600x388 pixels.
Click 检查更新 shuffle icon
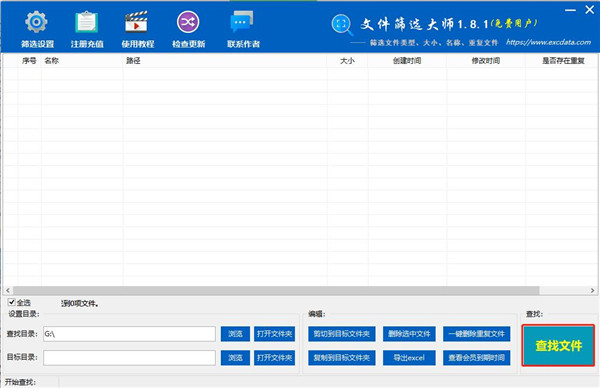(188, 22)
